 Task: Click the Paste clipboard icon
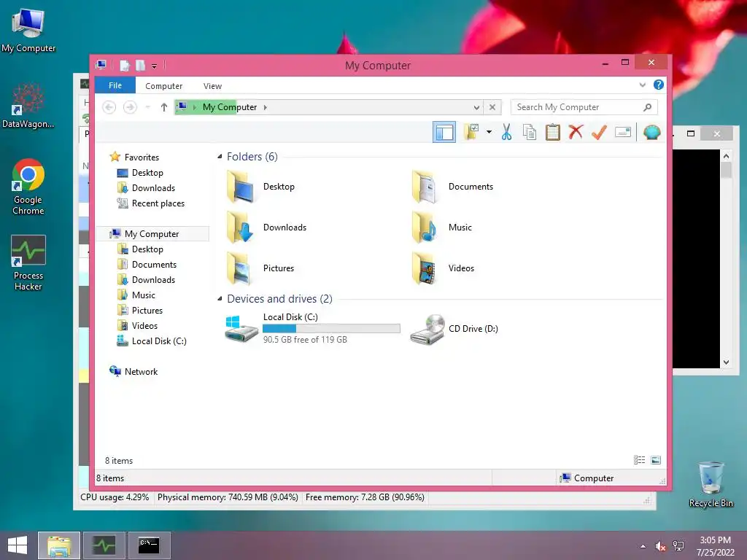pos(553,132)
